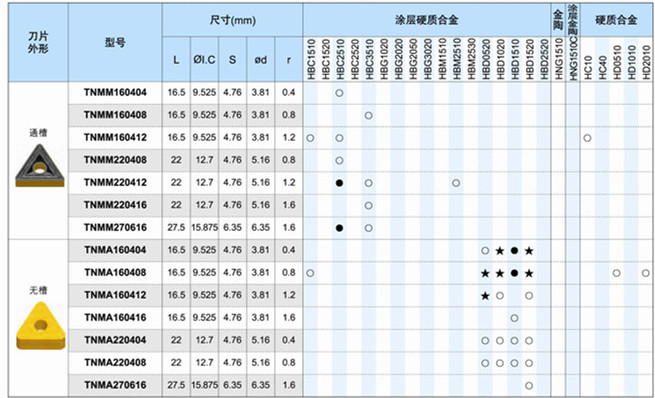Click the 型号 column header
655x398 pixels.
pos(115,42)
